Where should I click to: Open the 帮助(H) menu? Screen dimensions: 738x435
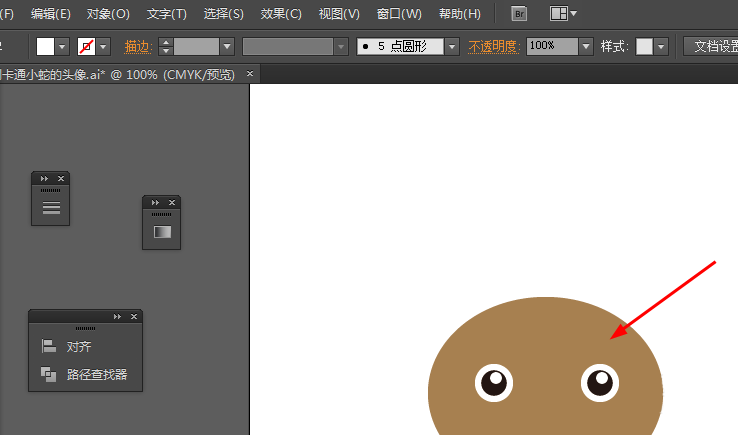point(459,14)
